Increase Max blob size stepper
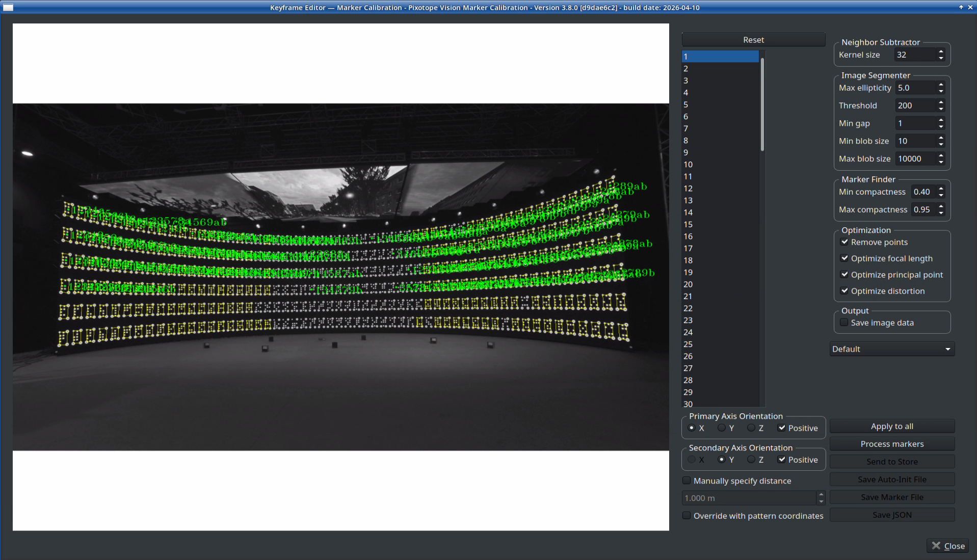Screen dimensions: 977x560 (x=941, y=155)
